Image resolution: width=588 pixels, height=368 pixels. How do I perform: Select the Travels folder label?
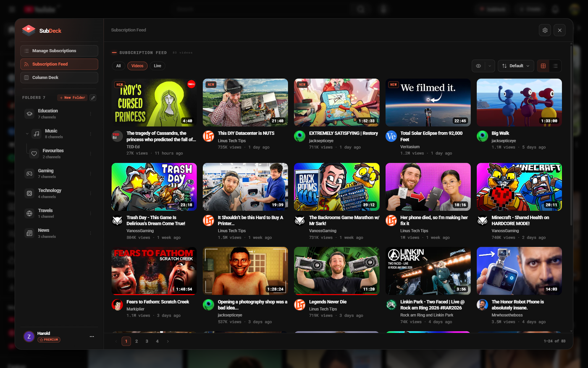click(45, 210)
